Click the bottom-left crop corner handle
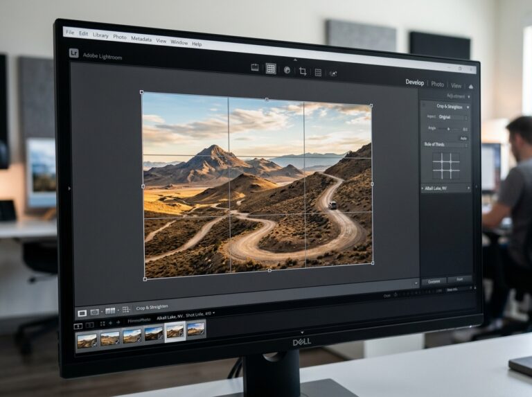This screenshot has height=397, width=532. pos(145,279)
